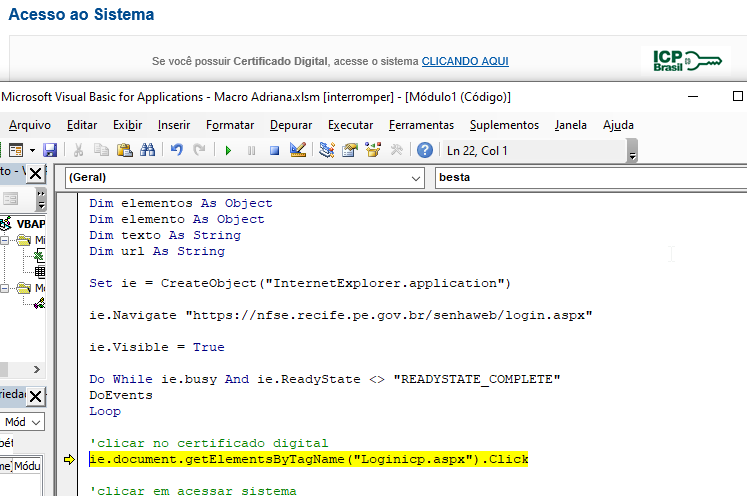Open the Depurar menu
747x496 pixels.
tap(291, 125)
